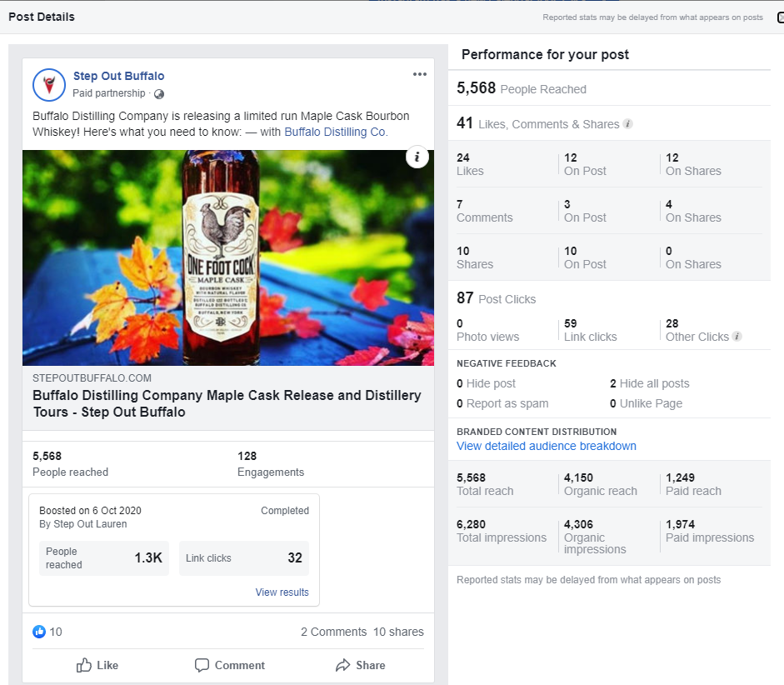Click the info icon on the bourbon photo

point(417,157)
